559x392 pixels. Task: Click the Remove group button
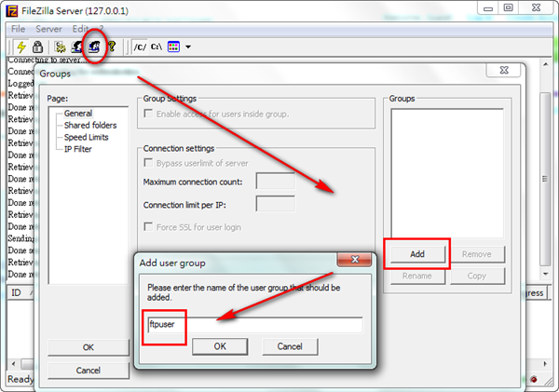click(477, 254)
